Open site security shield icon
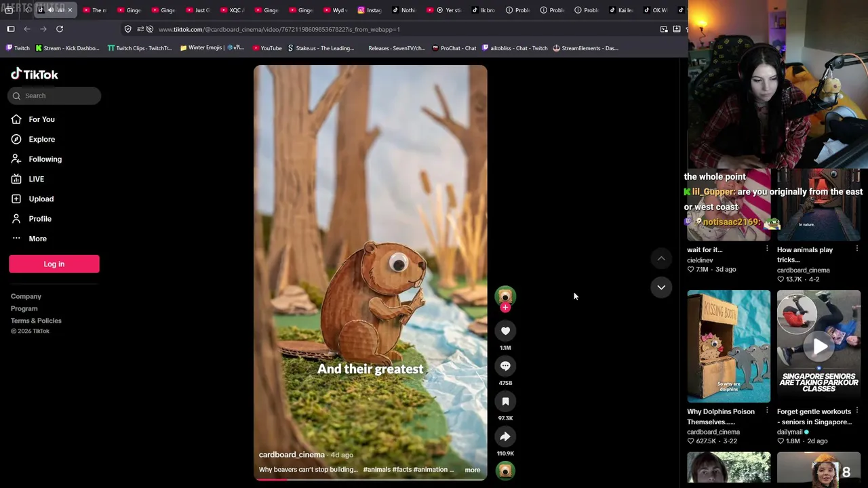868x488 pixels. pos(127,29)
